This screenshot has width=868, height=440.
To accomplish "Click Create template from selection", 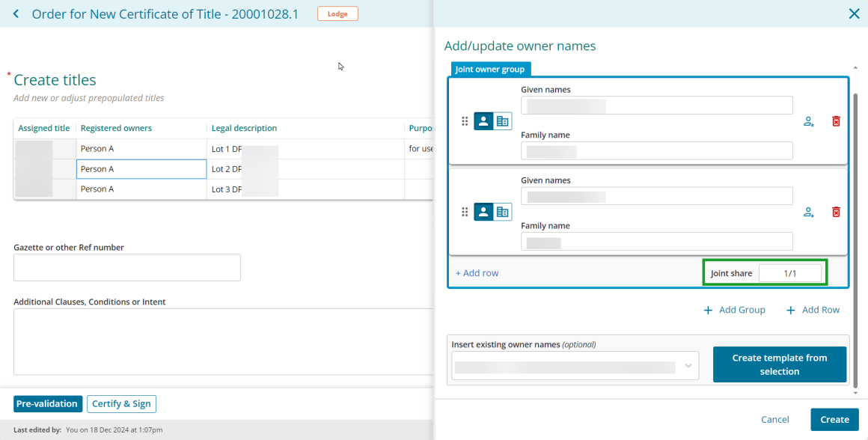I will coord(780,364).
